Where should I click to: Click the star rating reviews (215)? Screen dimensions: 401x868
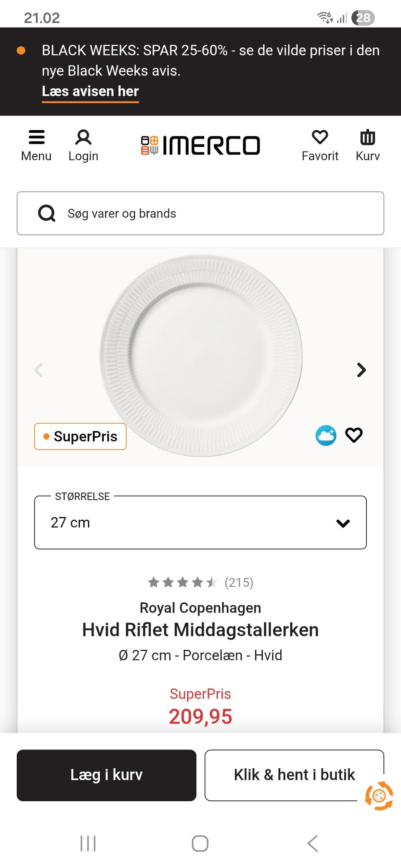pyautogui.click(x=200, y=582)
